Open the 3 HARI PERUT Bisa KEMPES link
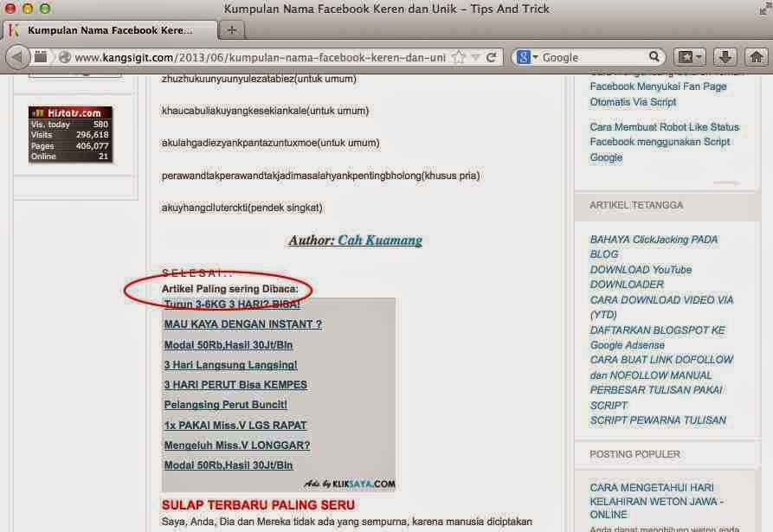The height and width of the screenshot is (532, 773). point(235,385)
